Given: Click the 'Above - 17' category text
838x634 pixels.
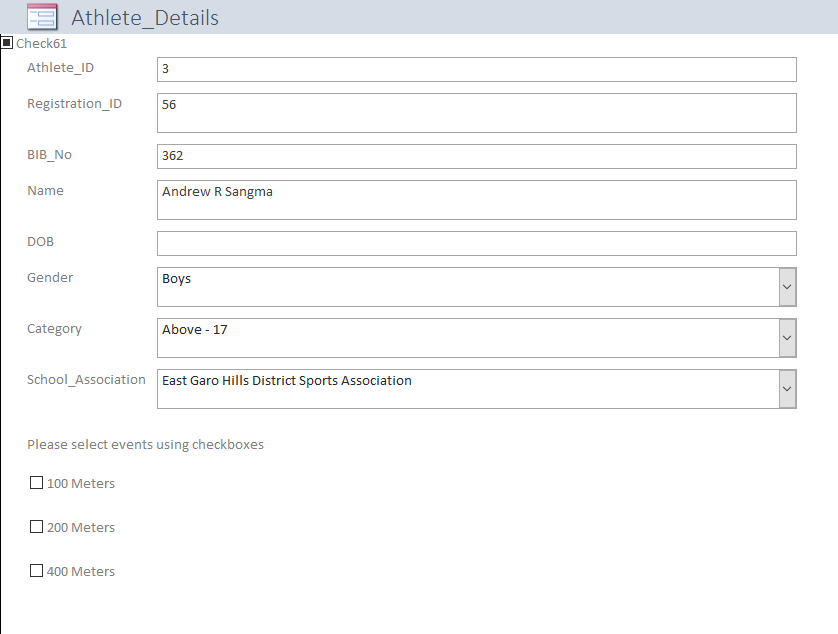Looking at the screenshot, I should click(x=195, y=329).
